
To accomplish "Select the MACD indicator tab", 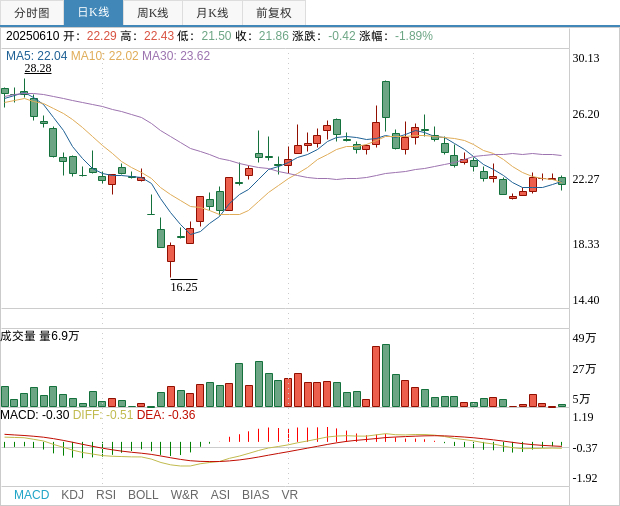I will click(31, 495).
